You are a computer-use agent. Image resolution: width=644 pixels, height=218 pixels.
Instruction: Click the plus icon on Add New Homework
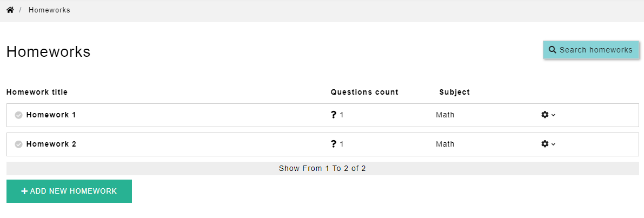(x=24, y=191)
